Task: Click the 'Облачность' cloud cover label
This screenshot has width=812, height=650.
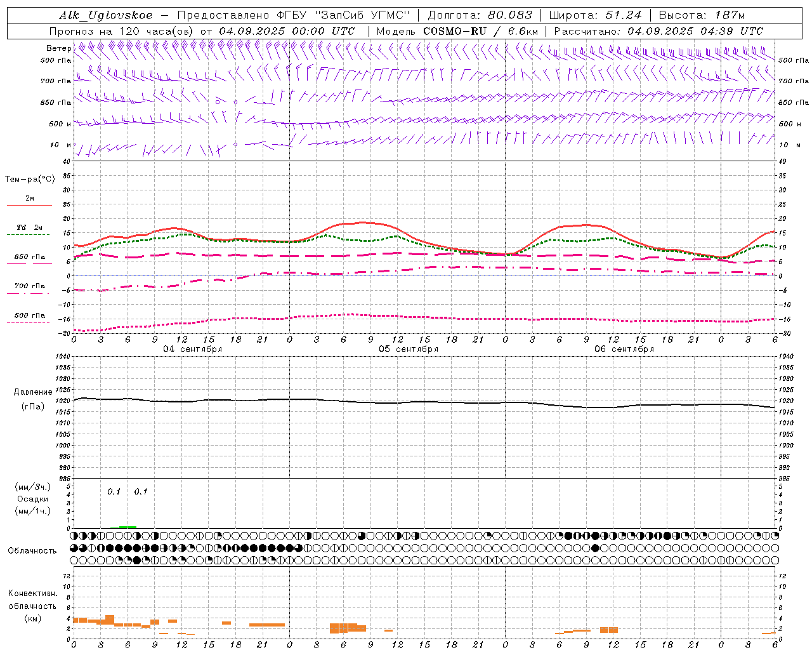Action: [32, 551]
